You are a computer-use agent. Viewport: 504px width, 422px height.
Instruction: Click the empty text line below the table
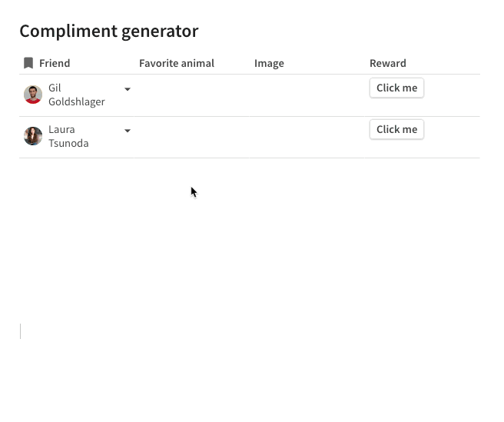[154, 331]
